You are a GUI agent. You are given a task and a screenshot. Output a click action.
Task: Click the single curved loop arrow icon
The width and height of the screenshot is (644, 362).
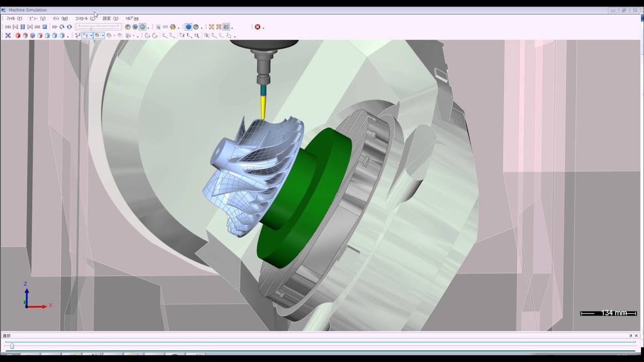[62, 27]
